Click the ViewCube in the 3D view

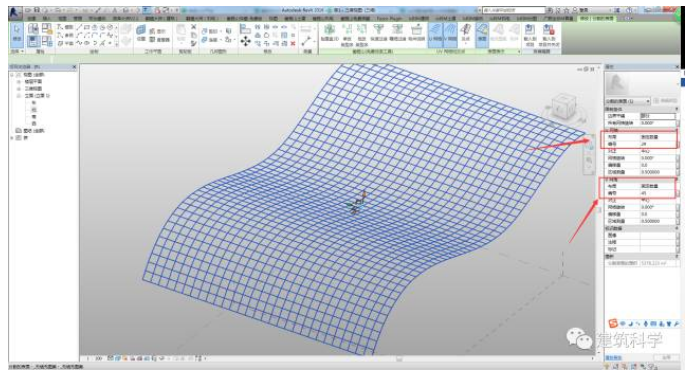point(563,106)
